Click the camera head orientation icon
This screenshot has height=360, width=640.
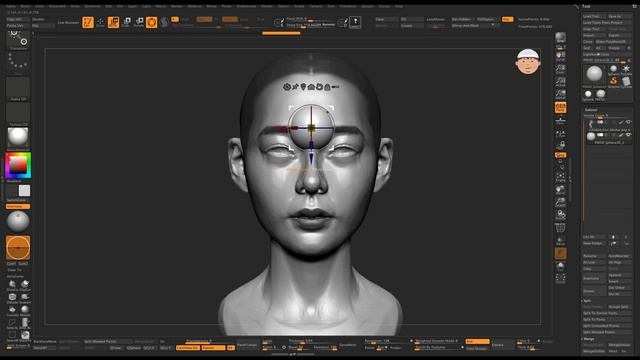(528, 62)
